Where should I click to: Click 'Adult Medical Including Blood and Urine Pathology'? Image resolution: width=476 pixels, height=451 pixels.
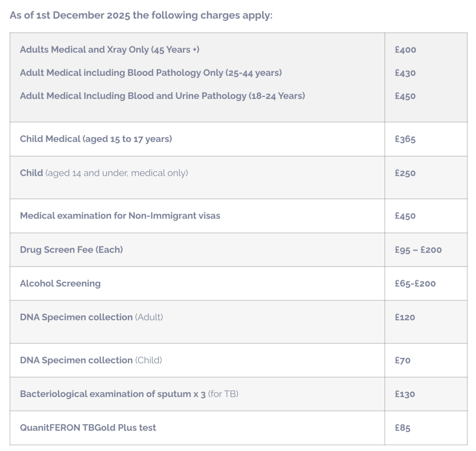click(x=162, y=96)
